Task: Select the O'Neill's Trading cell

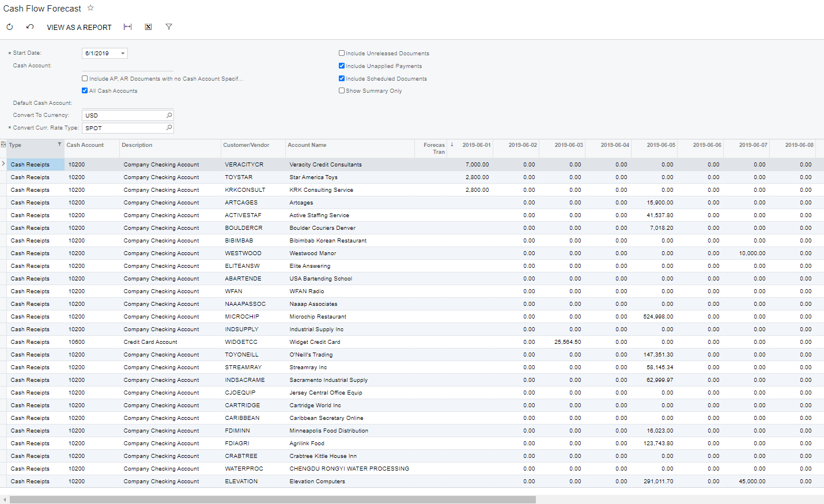Action: point(350,355)
